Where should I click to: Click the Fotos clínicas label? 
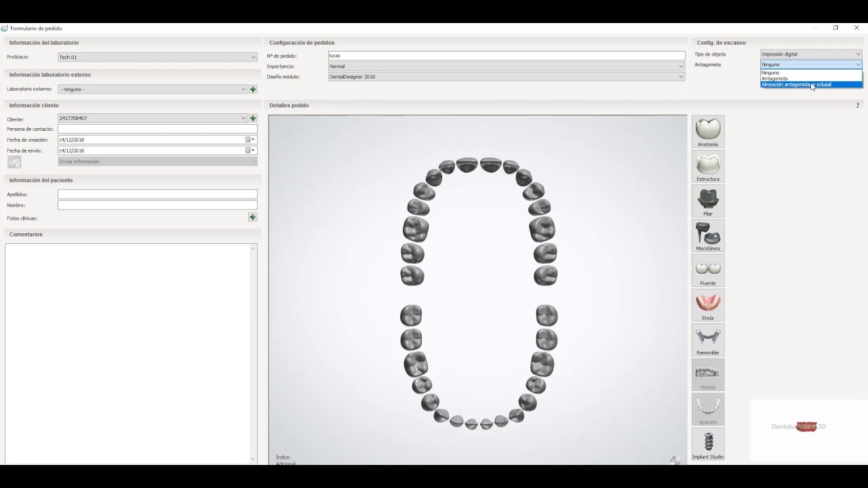pyautogui.click(x=22, y=218)
